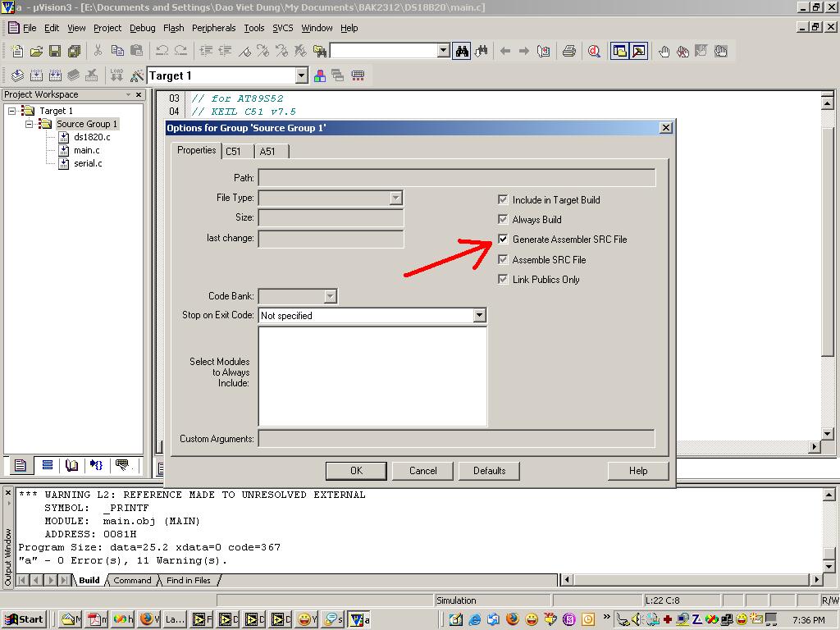The image size is (840, 630).
Task: Open the Target 1 selection dropdown
Action: [301, 75]
